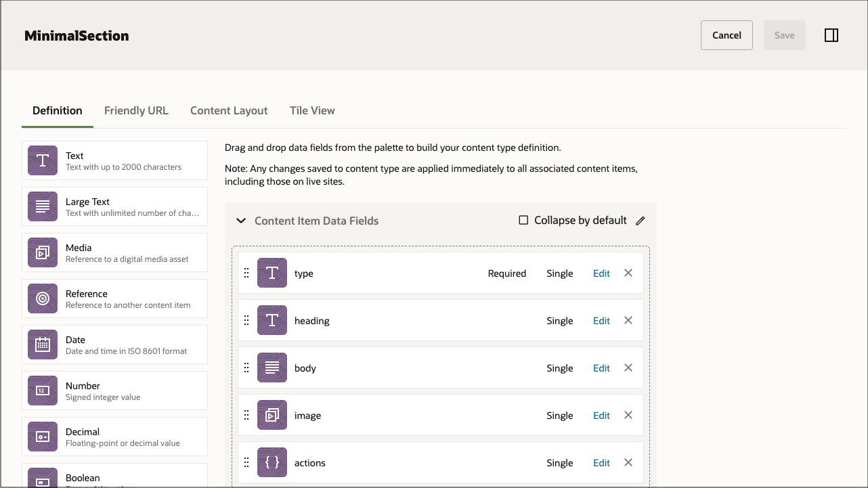
Task: Go to the Tile View tab
Action: point(312,111)
